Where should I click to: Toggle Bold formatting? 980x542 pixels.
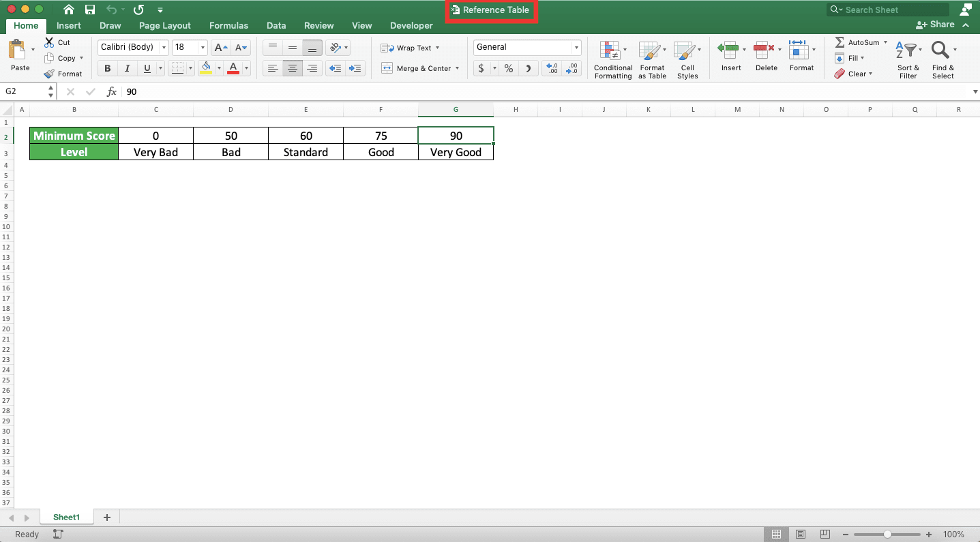[x=107, y=68]
